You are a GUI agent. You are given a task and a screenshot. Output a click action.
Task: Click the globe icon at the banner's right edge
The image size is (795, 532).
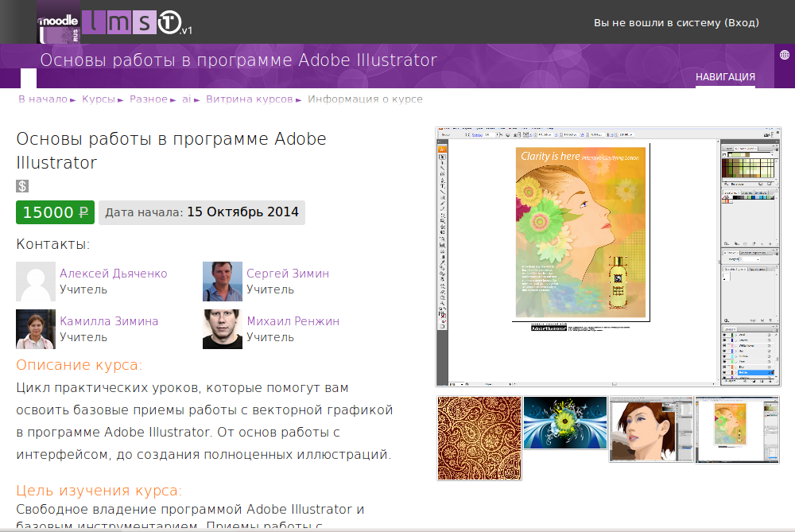point(785,55)
